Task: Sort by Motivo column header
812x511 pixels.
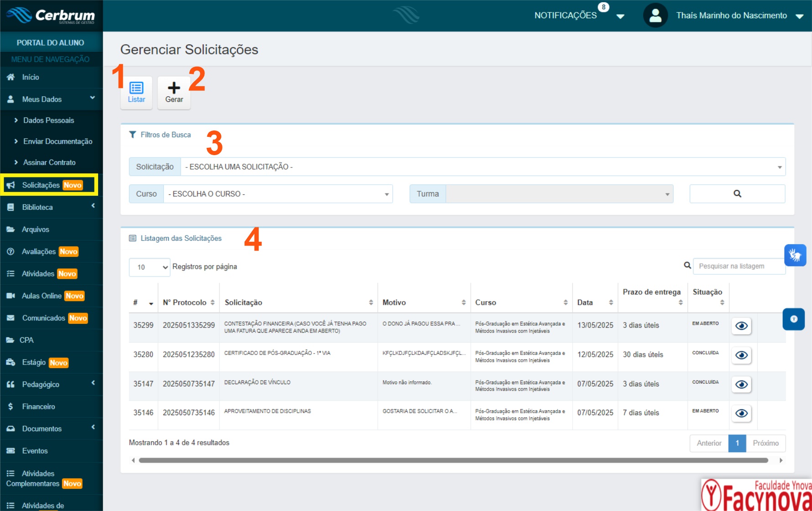Action: pos(424,303)
